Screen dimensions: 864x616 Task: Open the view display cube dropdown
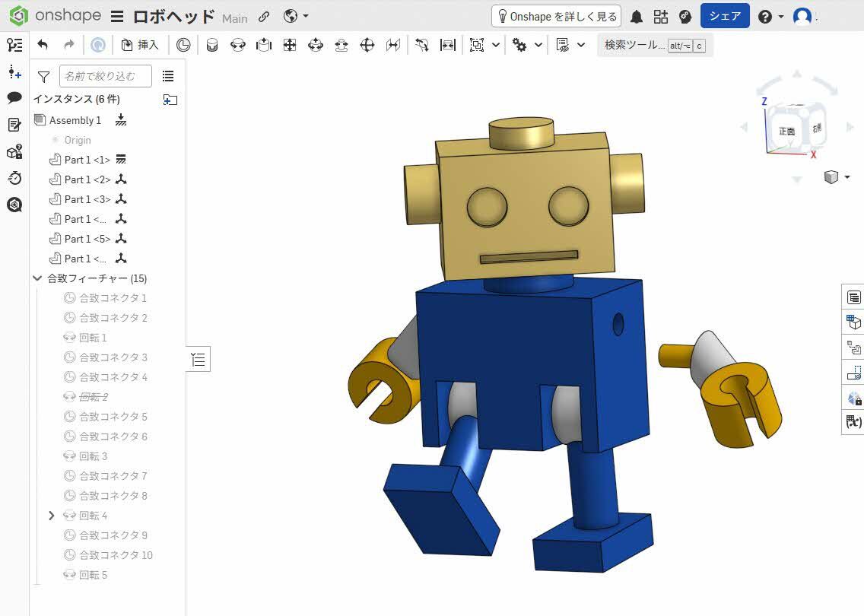pos(837,177)
